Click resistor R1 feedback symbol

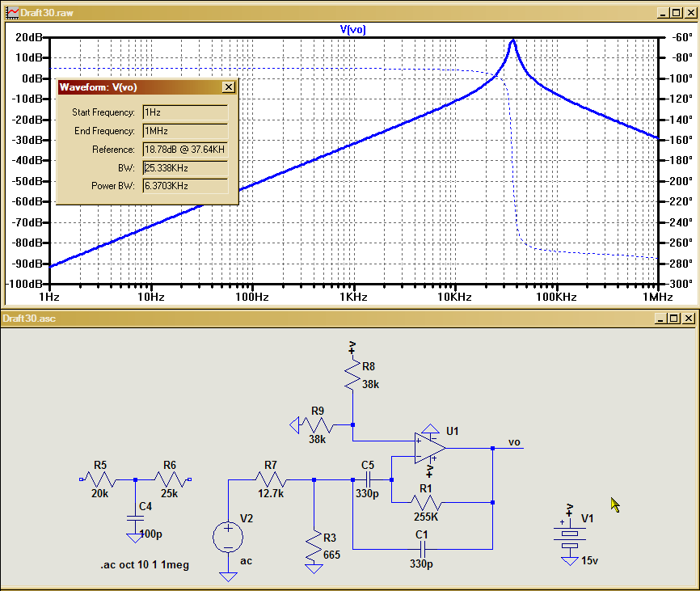coord(426,503)
